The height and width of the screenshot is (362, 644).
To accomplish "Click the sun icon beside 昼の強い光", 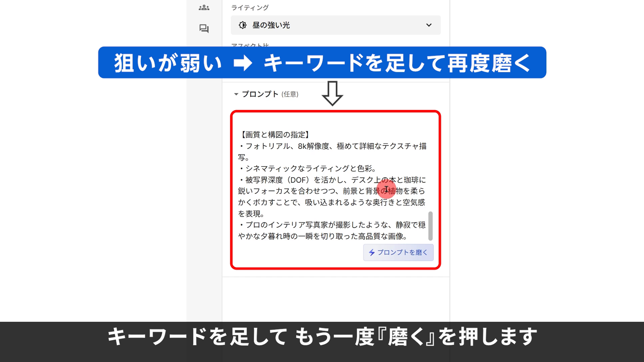I will tap(243, 25).
